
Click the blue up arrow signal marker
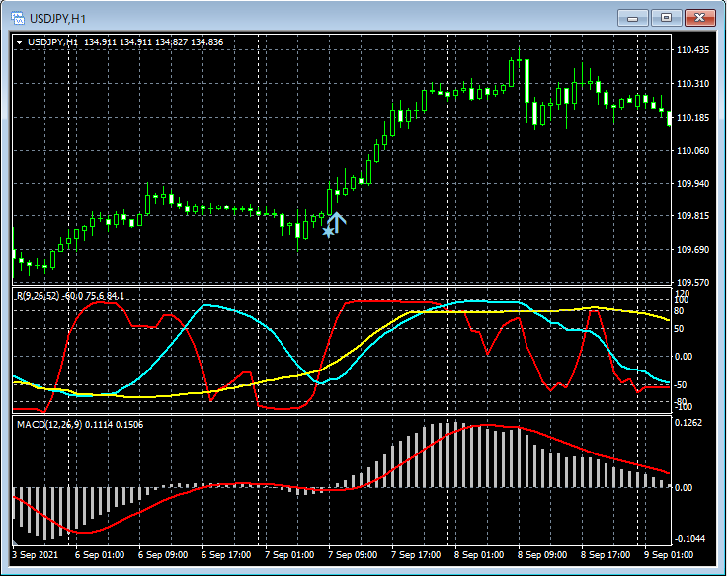pyautogui.click(x=337, y=222)
